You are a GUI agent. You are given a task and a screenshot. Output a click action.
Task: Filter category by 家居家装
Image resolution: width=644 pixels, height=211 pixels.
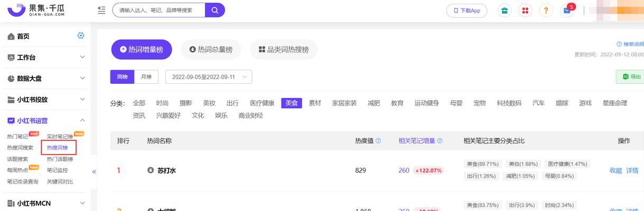click(344, 103)
